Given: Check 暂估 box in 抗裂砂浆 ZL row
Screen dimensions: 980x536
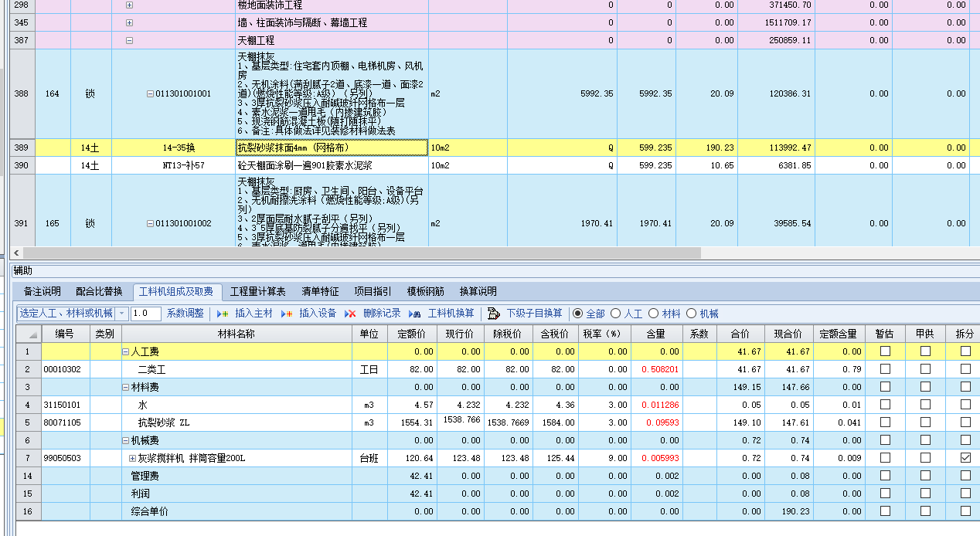Looking at the screenshot, I should pos(885,422).
